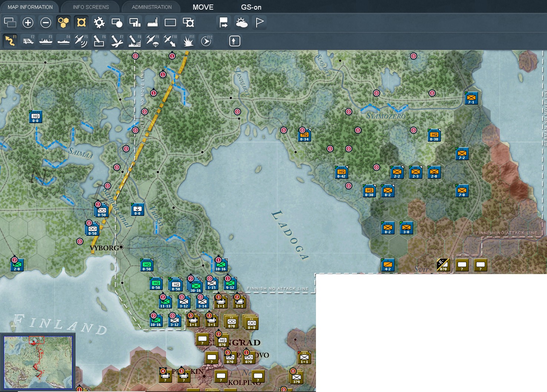Click the overlapping rectangles icon

(x=10, y=23)
